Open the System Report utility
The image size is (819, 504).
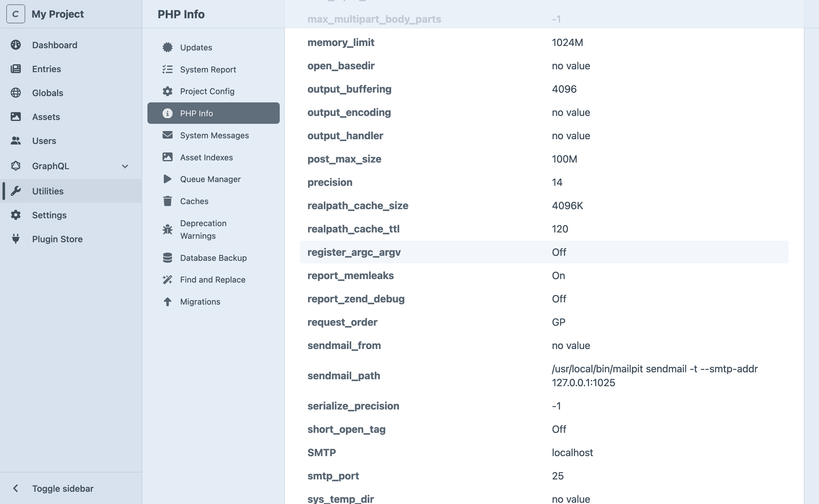[x=213, y=69]
